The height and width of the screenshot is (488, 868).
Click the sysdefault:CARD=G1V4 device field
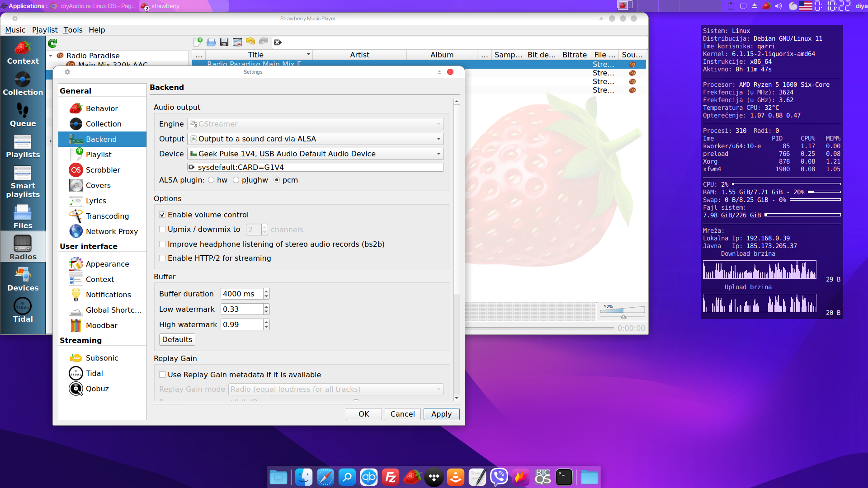(x=315, y=167)
